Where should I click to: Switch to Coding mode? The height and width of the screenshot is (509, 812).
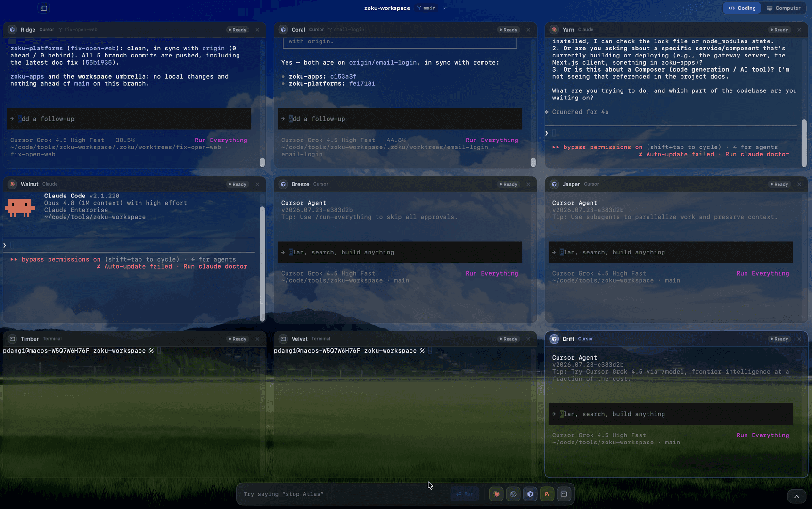(x=742, y=8)
